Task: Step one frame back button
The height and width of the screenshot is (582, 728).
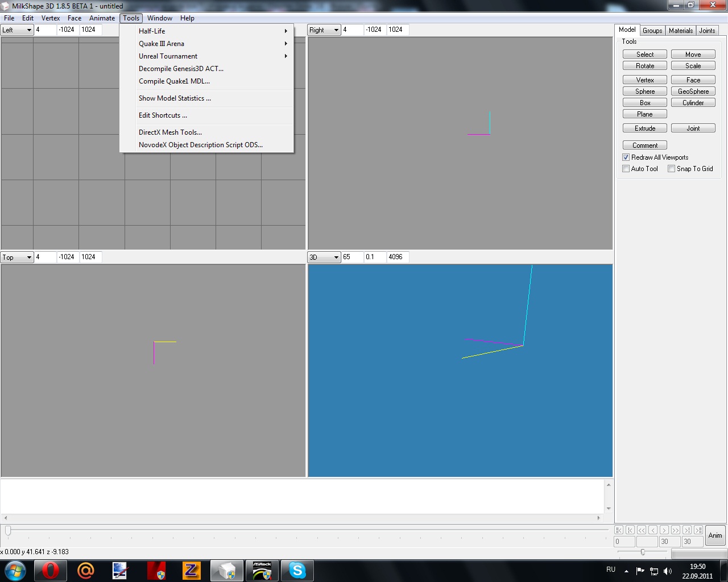Action: 653,530
